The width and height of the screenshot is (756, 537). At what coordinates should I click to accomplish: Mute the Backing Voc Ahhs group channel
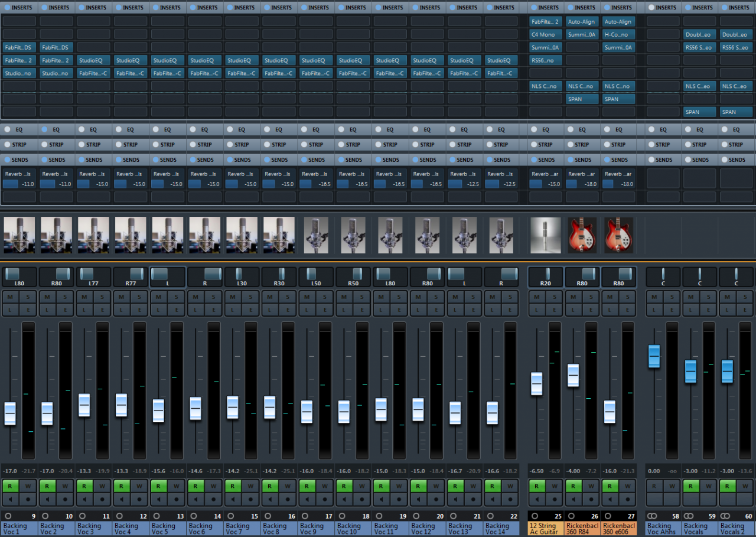(654, 296)
